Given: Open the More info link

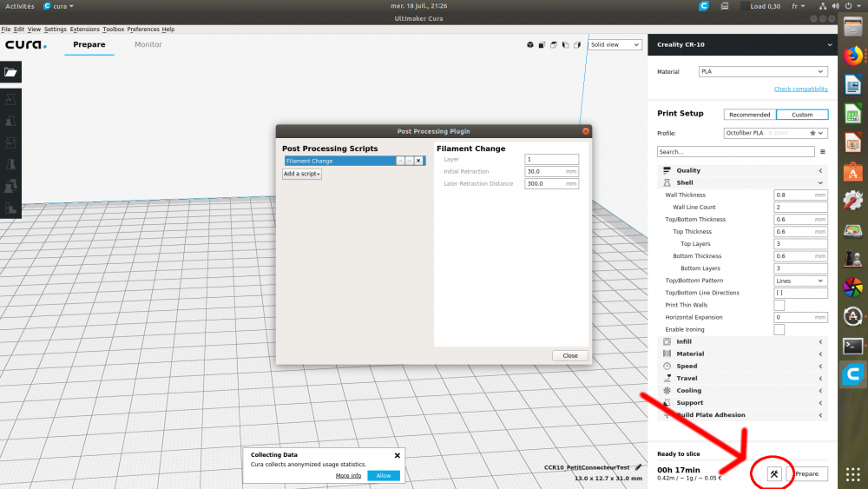Looking at the screenshot, I should [x=348, y=476].
